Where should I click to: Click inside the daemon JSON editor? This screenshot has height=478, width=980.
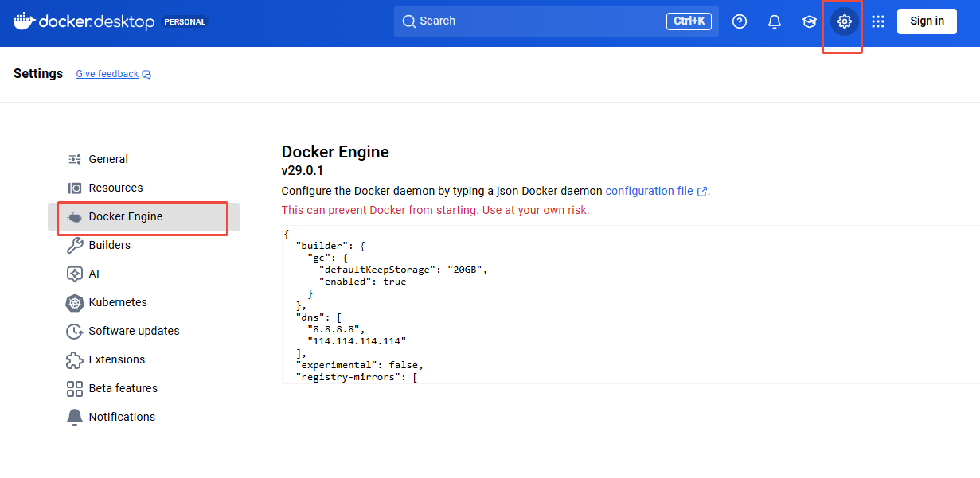click(631, 305)
